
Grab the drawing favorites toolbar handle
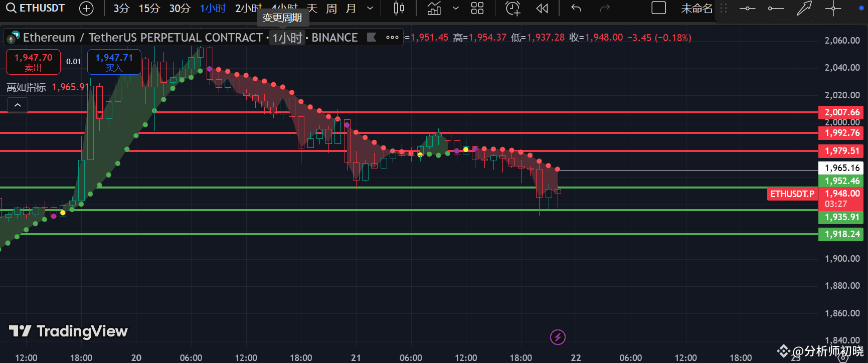point(724,8)
